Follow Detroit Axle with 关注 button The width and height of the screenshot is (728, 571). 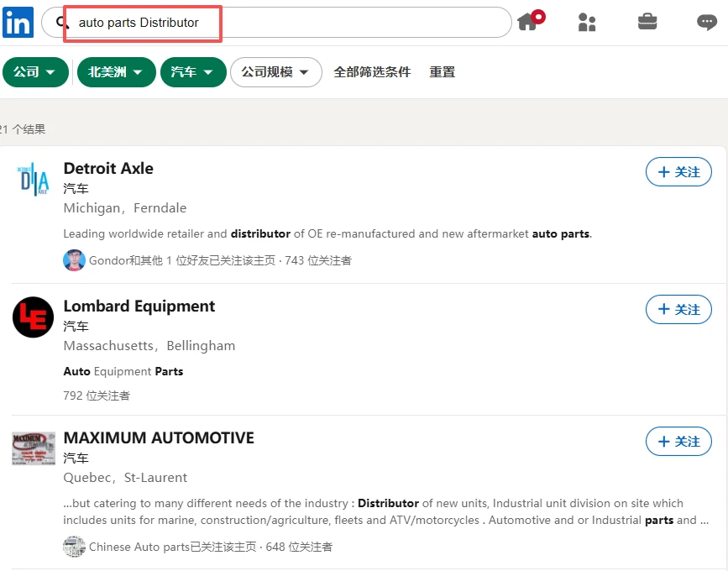point(678,172)
